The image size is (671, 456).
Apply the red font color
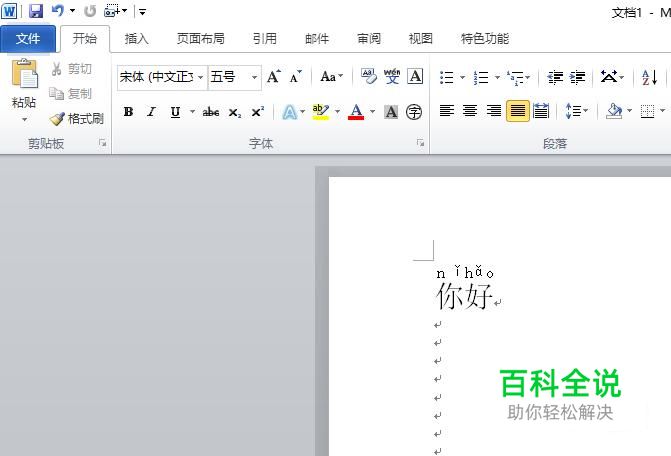coord(356,112)
